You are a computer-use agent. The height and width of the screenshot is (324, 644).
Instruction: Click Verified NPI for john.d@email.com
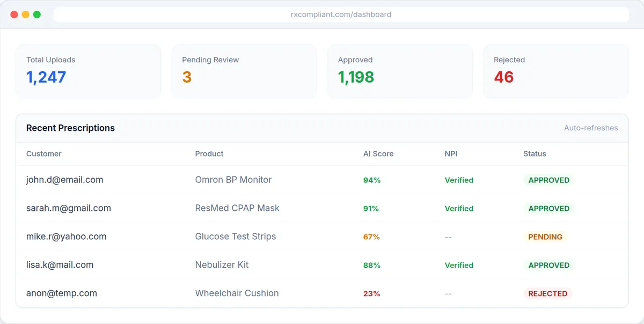[459, 180]
